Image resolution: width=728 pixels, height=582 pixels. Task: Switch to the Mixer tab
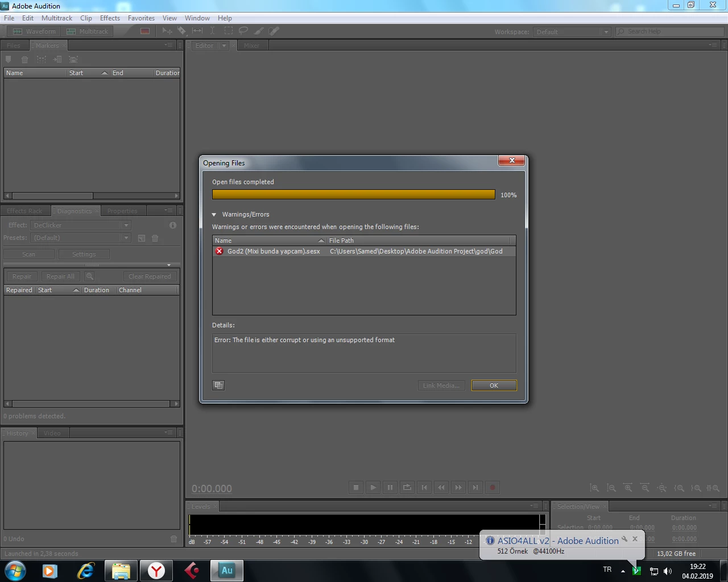click(251, 45)
